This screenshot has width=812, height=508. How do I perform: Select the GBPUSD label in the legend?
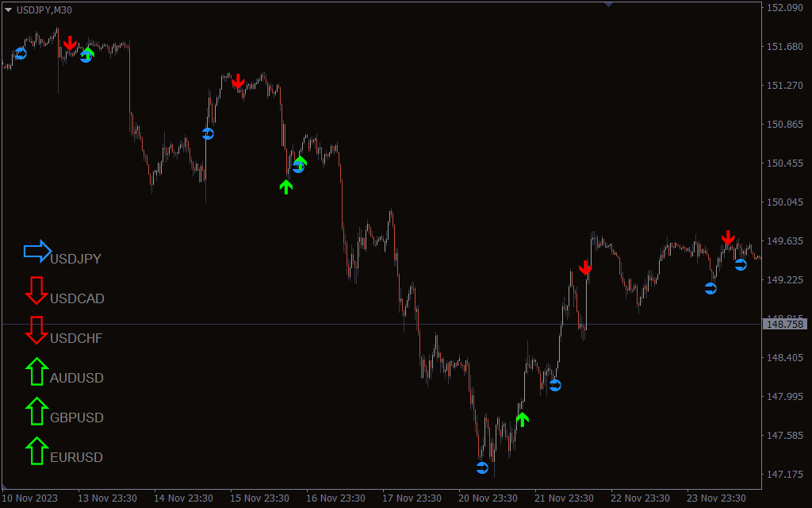point(77,418)
